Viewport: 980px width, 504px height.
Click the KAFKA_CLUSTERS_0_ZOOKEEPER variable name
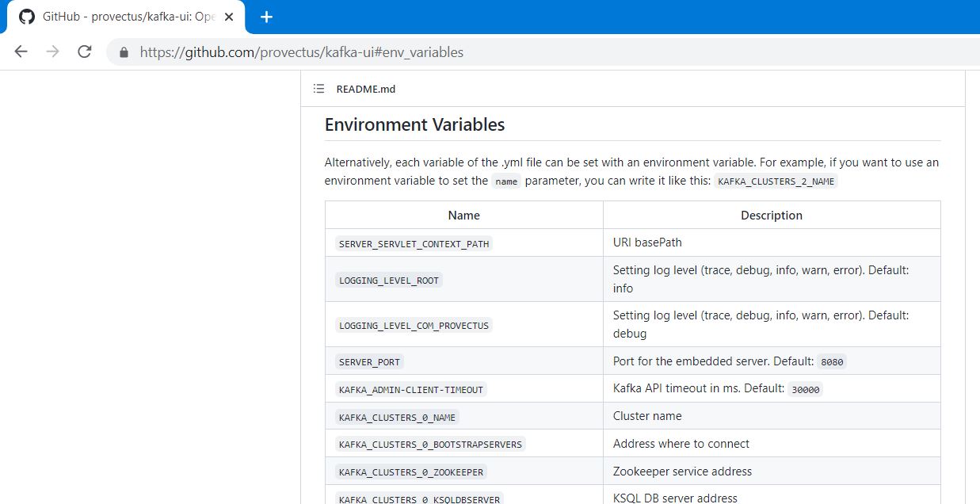410,472
